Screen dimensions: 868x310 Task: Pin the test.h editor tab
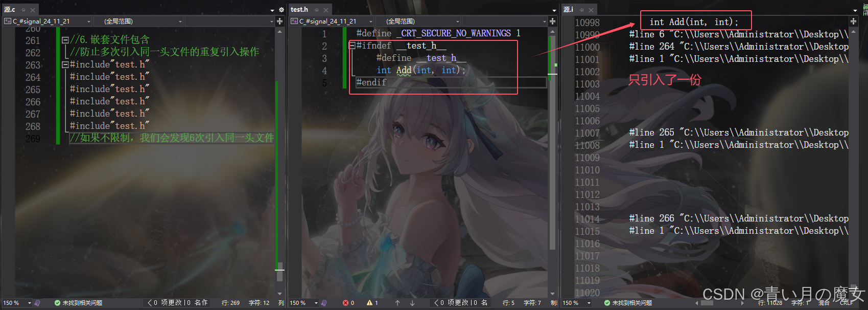[317, 10]
